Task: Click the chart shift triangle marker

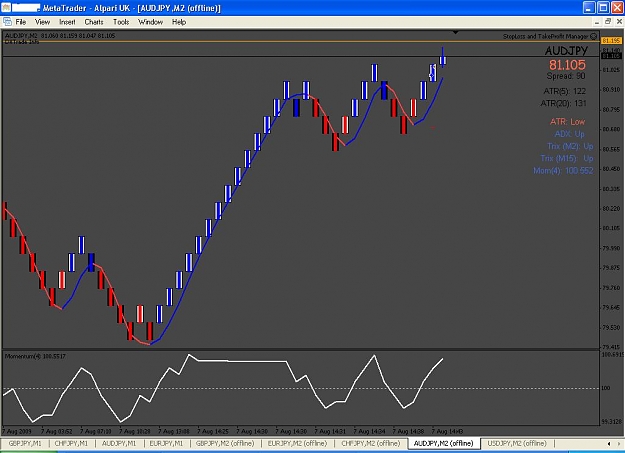Action: (456, 32)
